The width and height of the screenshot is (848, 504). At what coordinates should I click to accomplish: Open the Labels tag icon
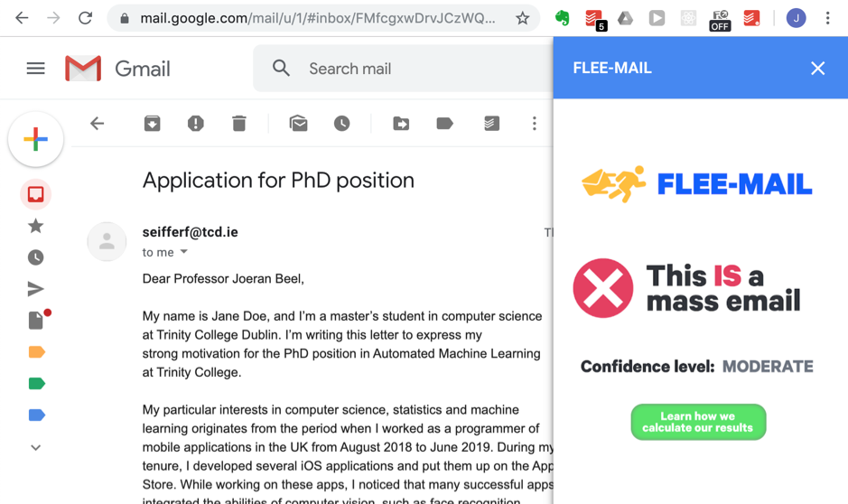pos(444,124)
